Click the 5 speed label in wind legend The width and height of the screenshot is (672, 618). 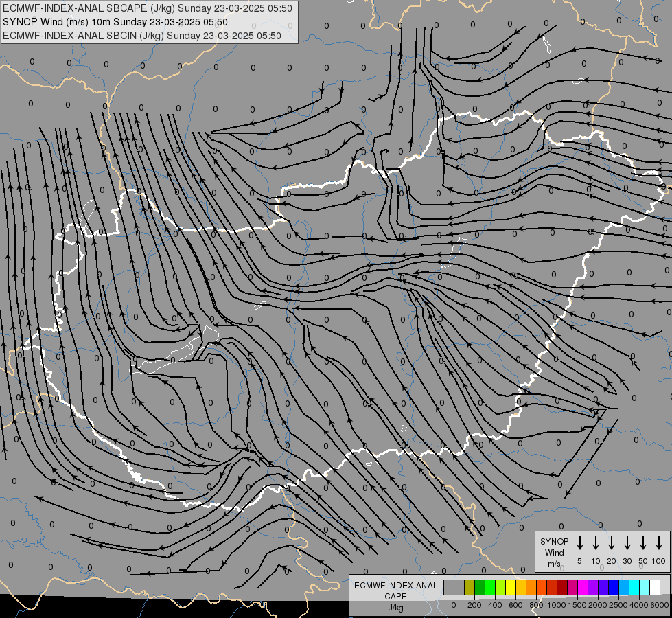pos(579,561)
